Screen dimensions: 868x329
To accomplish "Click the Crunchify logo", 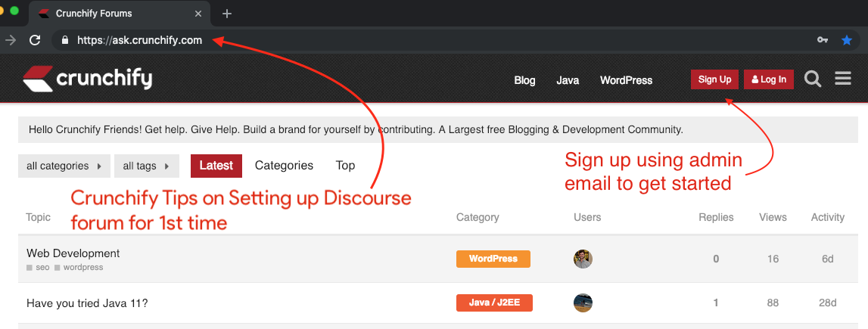I will [x=87, y=79].
